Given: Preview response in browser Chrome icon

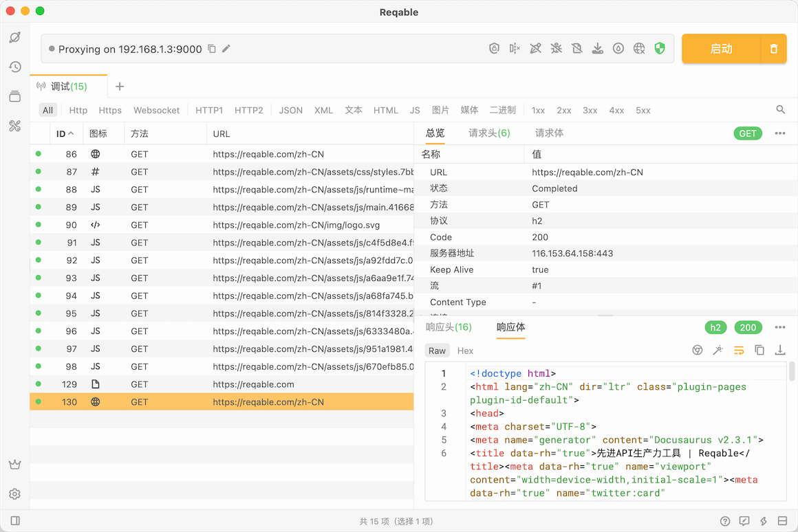Looking at the screenshot, I should (x=698, y=350).
